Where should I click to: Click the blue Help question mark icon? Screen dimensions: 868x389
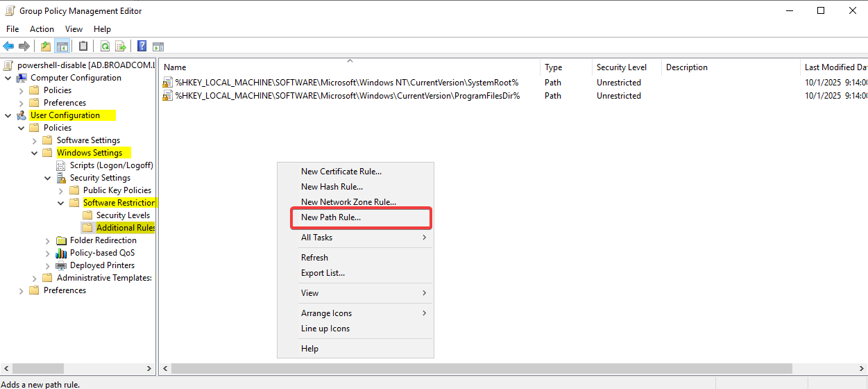(142, 47)
